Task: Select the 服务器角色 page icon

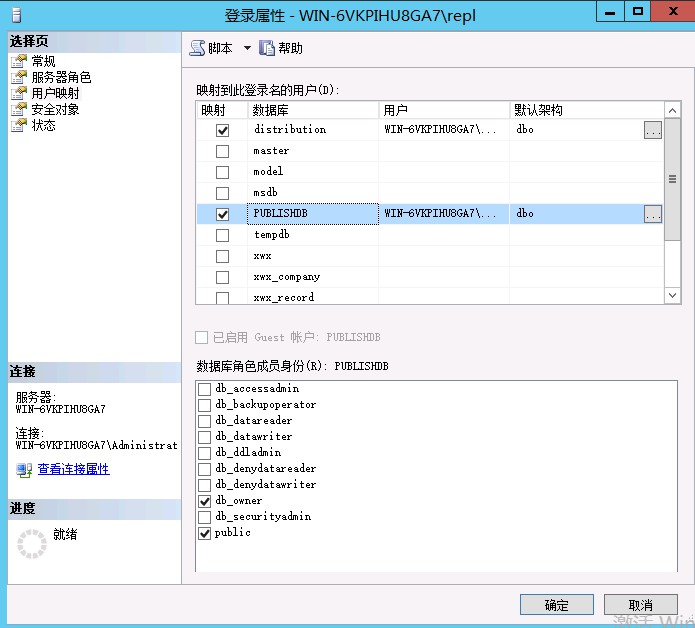Action: pyautogui.click(x=19, y=77)
